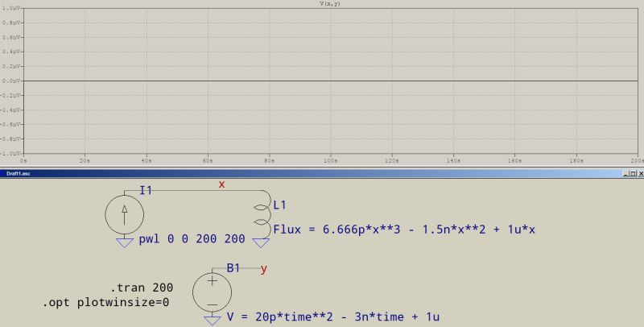Click the 0s x-axis label

pyautogui.click(x=23, y=161)
